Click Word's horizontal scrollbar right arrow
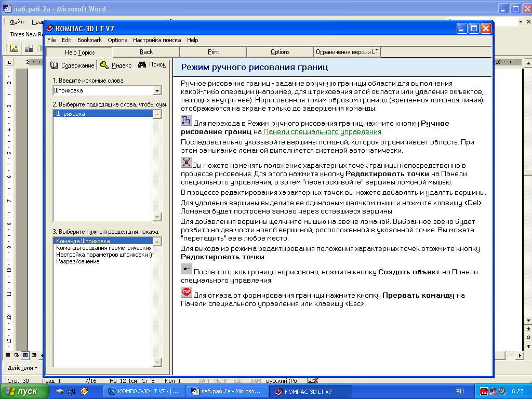The height and width of the screenshot is (399, 532). click(x=520, y=355)
